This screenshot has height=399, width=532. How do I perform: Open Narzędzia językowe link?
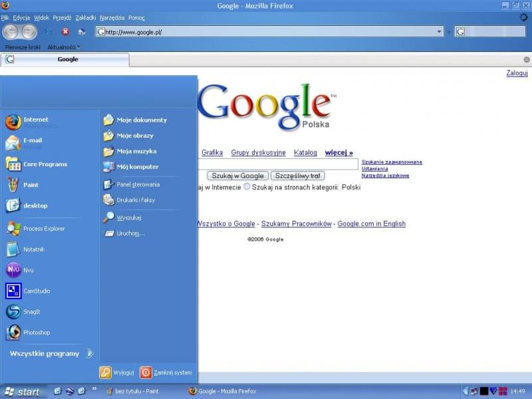click(385, 176)
